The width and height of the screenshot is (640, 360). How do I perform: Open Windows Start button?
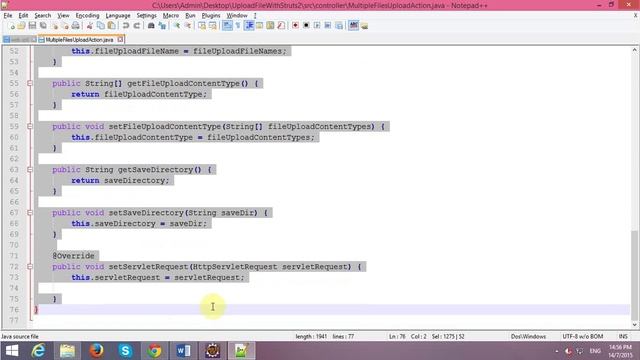(x=12, y=351)
